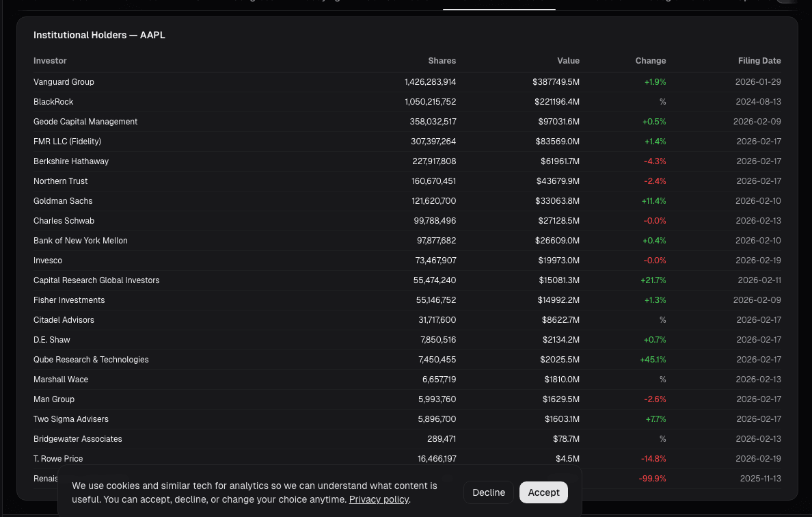The width and height of the screenshot is (812, 517).
Task: Click the Decline button on the cookie banner
Action: [489, 492]
